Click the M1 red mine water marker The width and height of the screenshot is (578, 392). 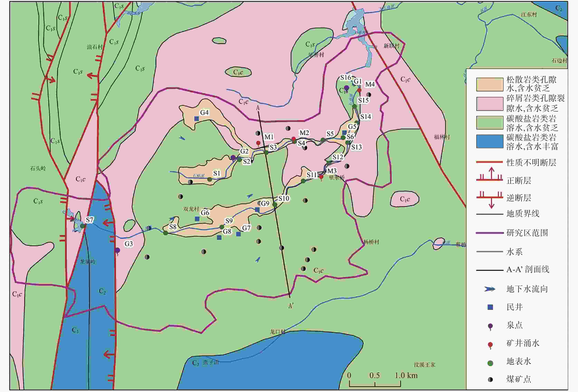tap(258, 143)
